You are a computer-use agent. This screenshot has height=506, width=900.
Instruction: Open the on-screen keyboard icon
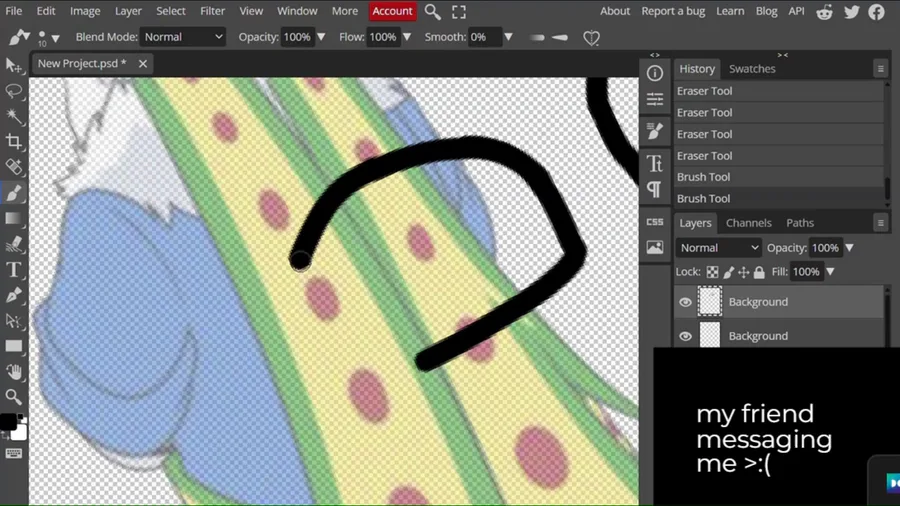13,454
